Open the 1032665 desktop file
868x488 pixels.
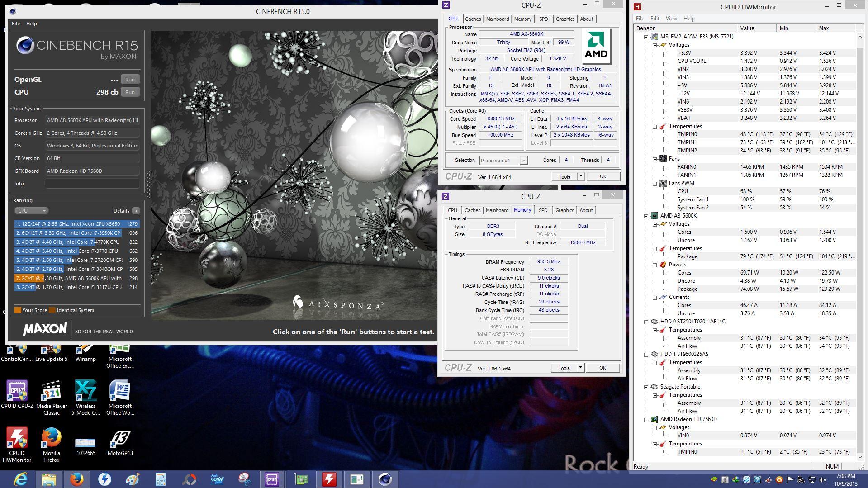pos(85,445)
